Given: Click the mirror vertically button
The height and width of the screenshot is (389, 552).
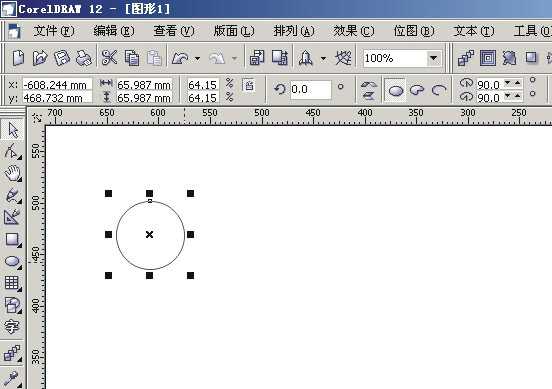Looking at the screenshot, I should point(369,95).
